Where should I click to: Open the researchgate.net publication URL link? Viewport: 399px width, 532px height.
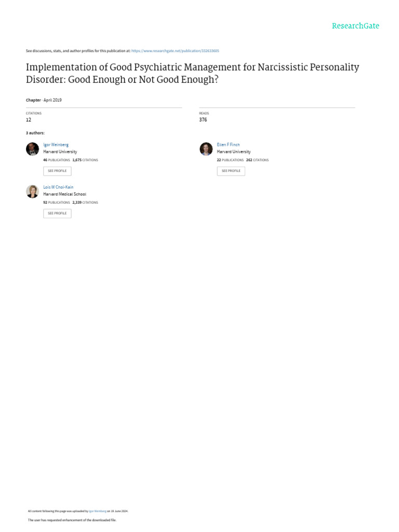(x=175, y=51)
